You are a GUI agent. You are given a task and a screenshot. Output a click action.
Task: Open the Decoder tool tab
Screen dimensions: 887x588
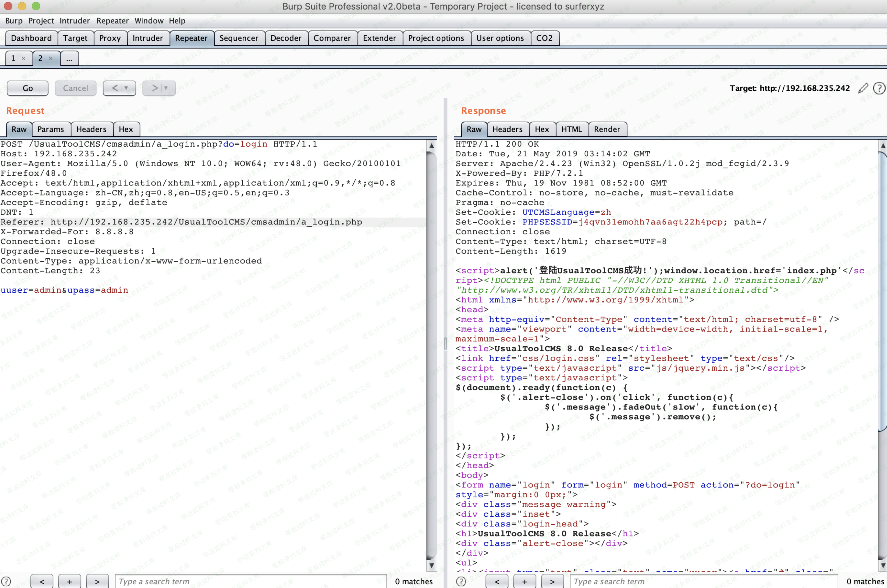(285, 38)
